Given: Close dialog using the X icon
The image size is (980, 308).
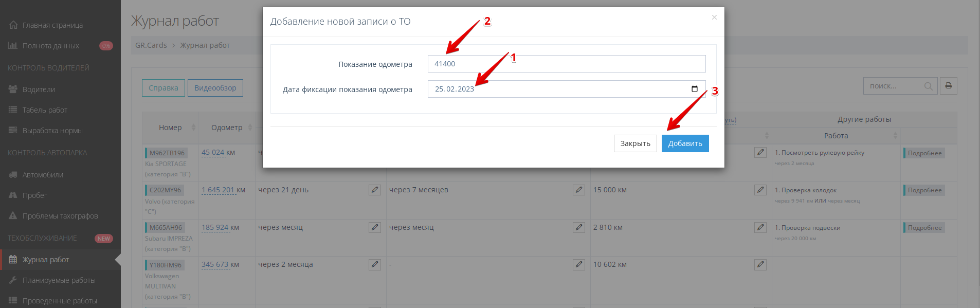Looking at the screenshot, I should (x=714, y=17).
